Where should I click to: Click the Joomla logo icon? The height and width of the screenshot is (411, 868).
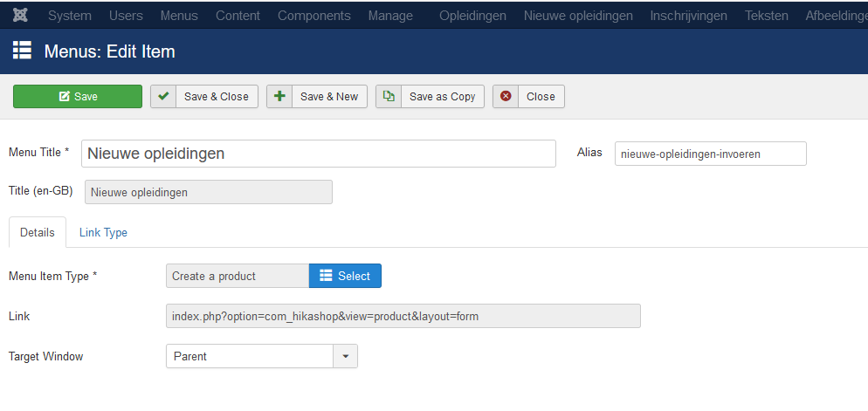pos(20,16)
